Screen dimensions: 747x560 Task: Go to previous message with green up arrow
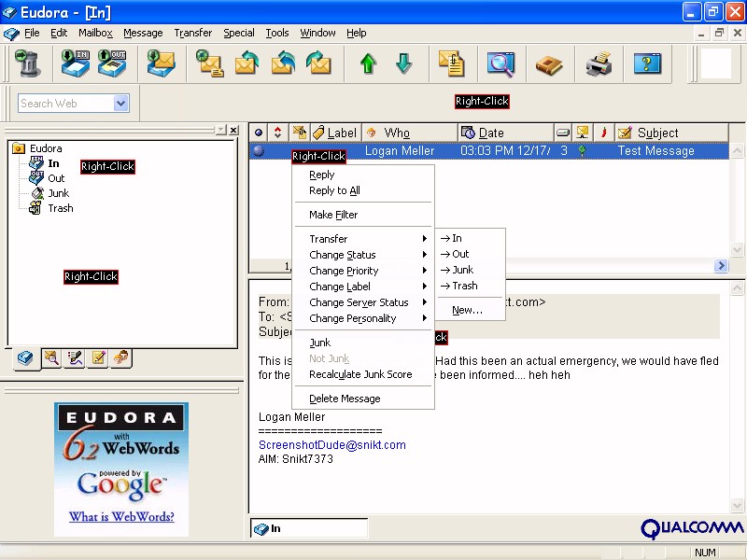tap(368, 63)
